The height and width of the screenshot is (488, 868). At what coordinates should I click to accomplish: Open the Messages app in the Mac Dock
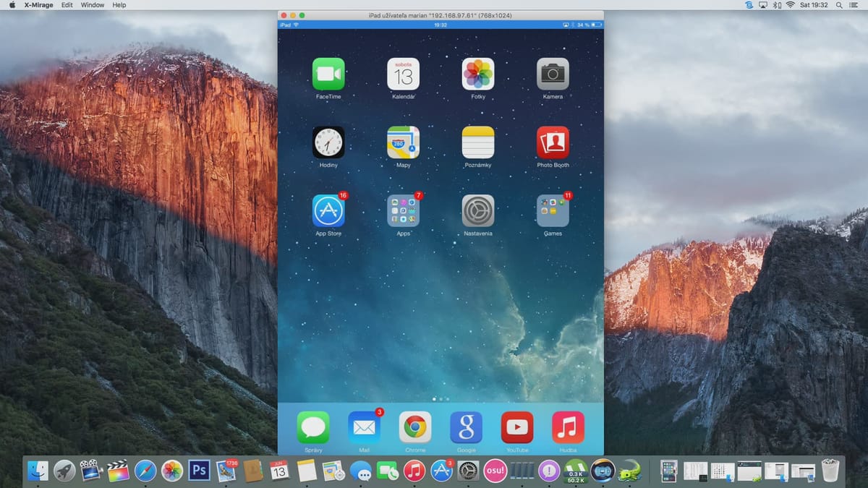click(x=360, y=471)
